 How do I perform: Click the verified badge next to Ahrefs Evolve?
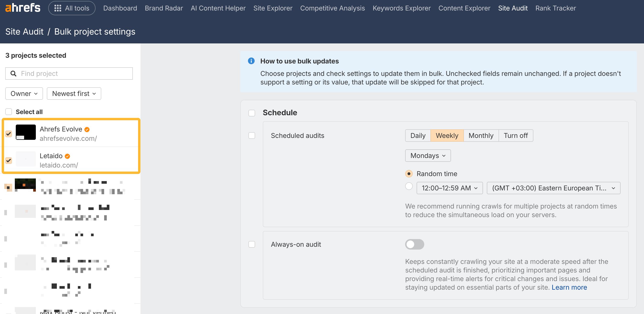coord(87,129)
